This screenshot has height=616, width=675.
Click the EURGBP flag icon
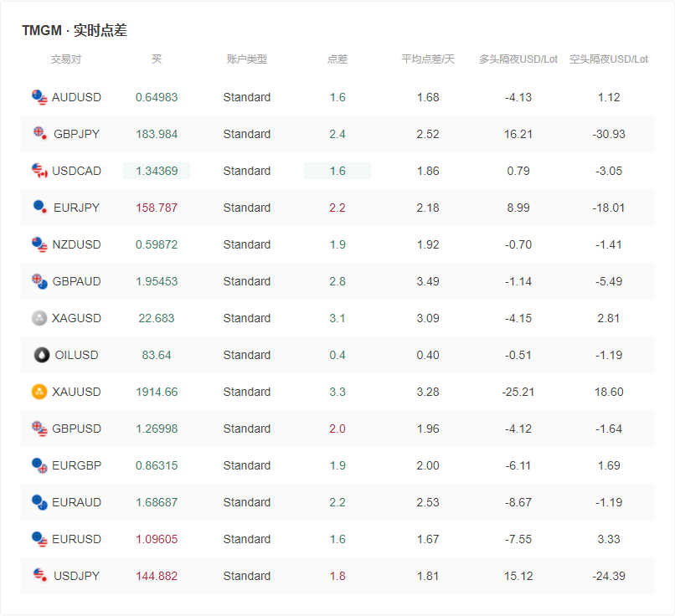(x=39, y=465)
